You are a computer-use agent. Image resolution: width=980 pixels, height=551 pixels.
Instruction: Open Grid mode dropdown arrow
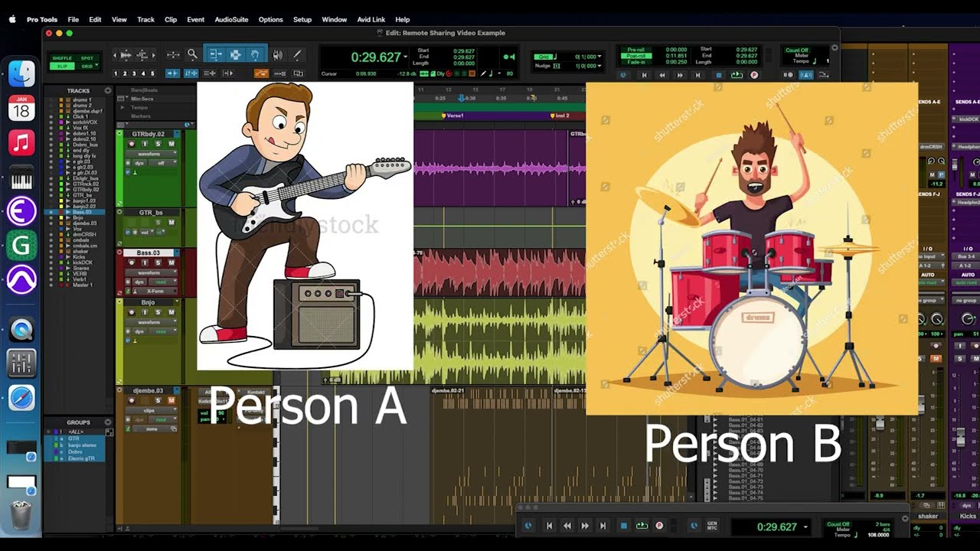97,66
